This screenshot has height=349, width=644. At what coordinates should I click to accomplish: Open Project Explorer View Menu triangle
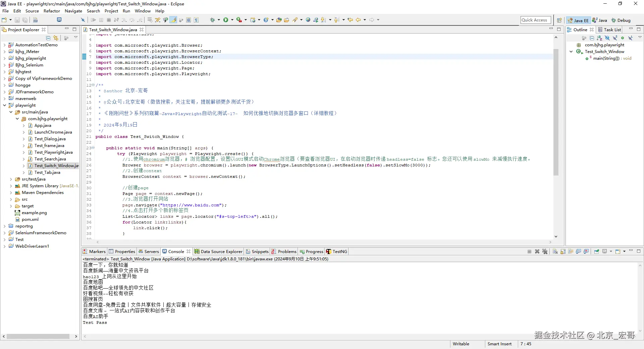point(76,38)
